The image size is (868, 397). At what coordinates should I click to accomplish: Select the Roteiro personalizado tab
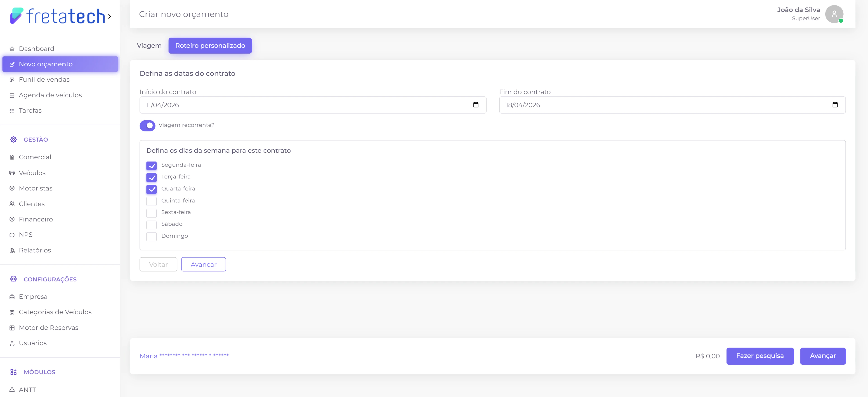tap(210, 45)
